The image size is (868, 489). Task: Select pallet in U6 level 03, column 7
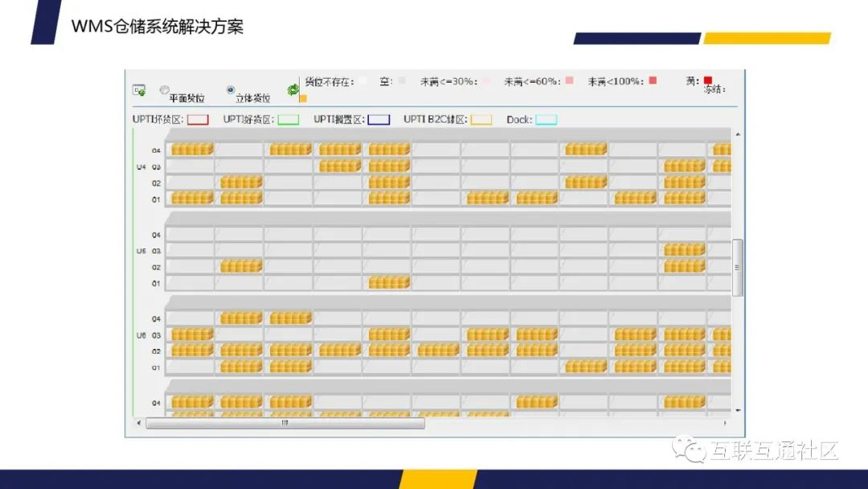pyautogui.click(x=488, y=334)
